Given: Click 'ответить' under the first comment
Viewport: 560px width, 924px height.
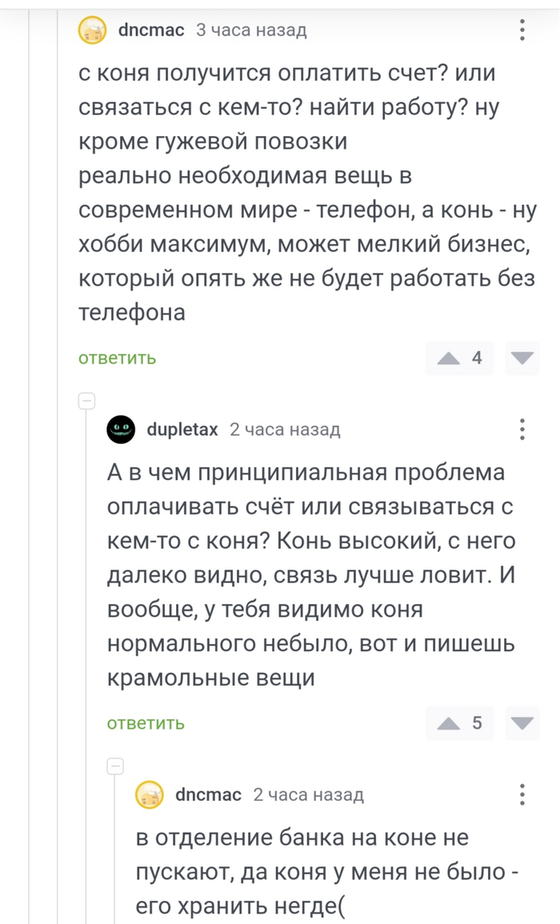Looking at the screenshot, I should click(x=118, y=358).
